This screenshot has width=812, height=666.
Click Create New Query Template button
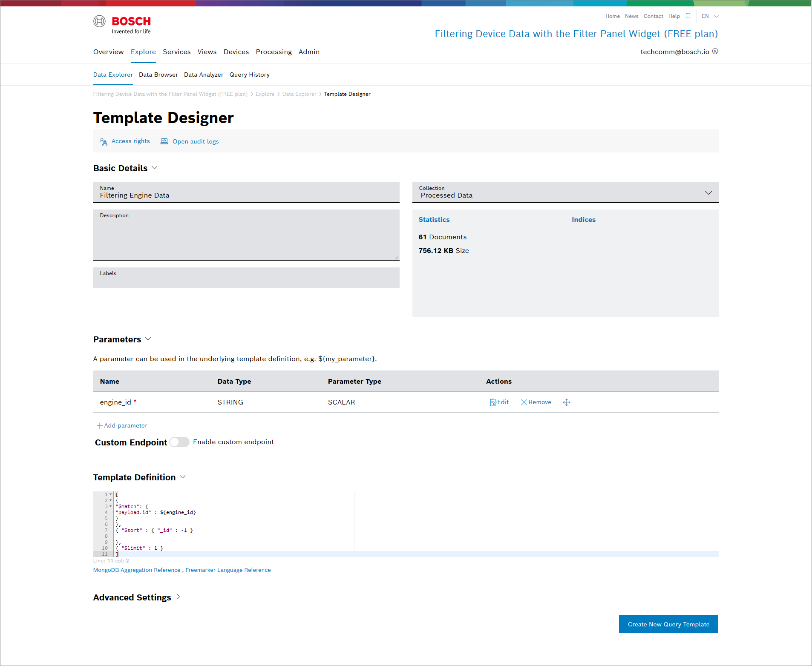668,624
